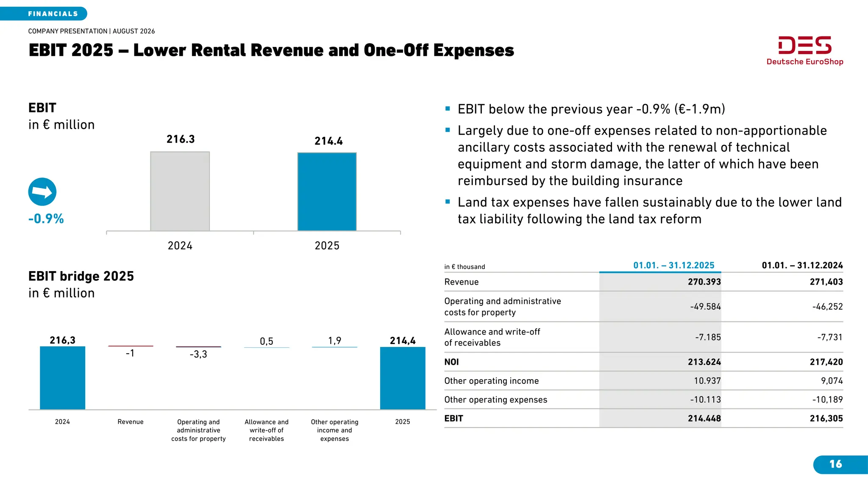Click the -3,3 value in the bridge
The height and width of the screenshot is (488, 868).
pos(198,354)
